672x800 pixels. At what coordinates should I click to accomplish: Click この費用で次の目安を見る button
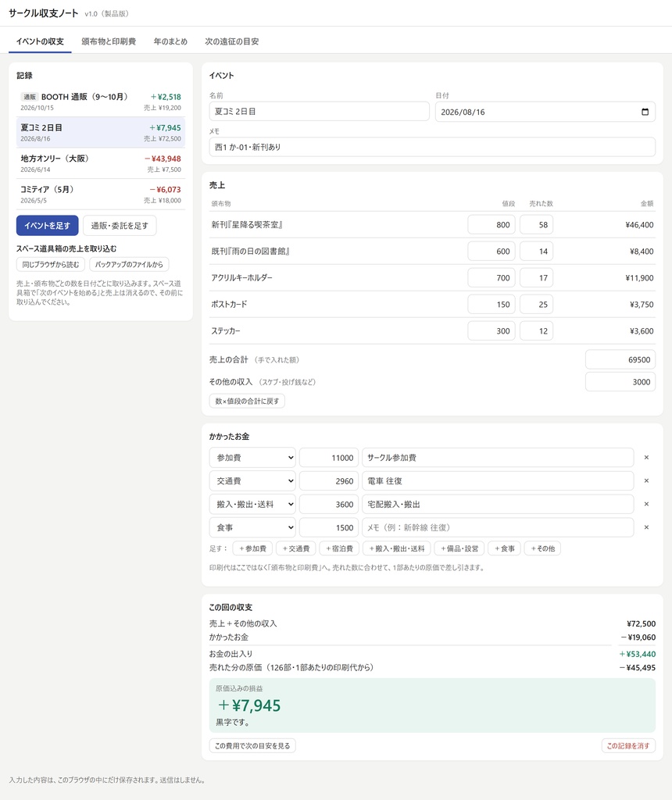tap(252, 746)
